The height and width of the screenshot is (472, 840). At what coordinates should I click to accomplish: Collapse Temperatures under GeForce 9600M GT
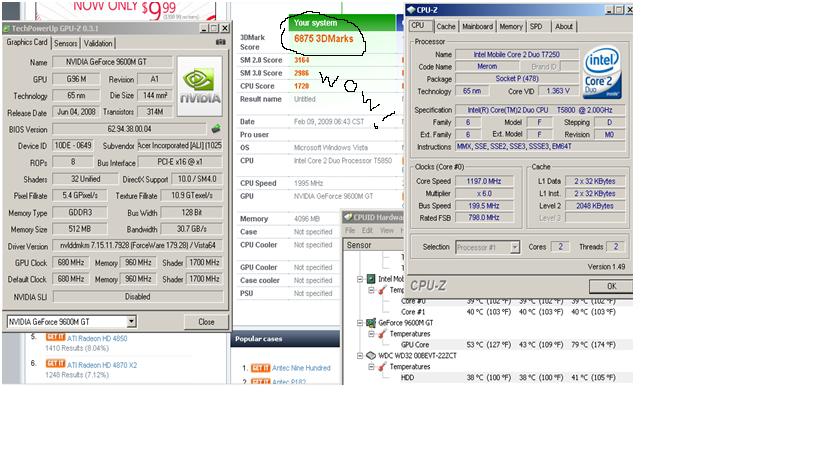click(371, 334)
